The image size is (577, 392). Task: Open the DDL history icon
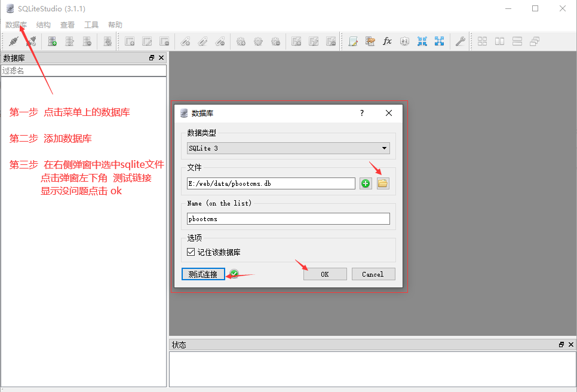pos(370,41)
